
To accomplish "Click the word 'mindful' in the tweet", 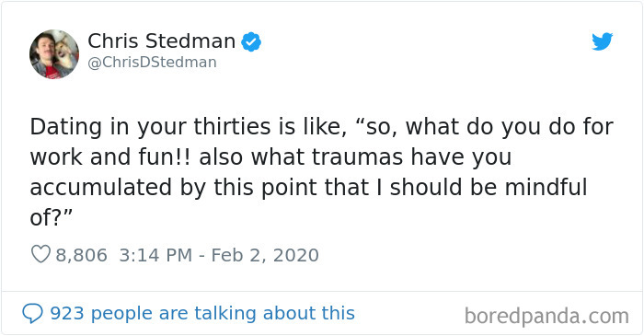I will coord(546,187).
